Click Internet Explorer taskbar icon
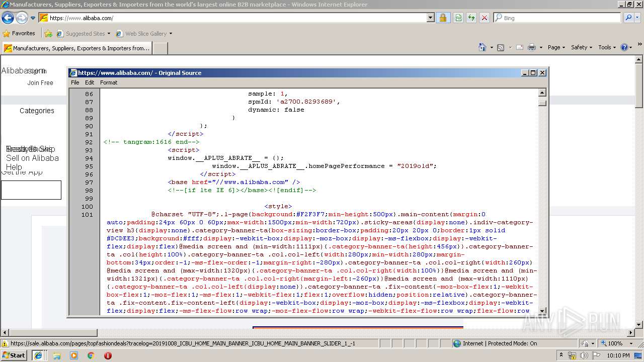644x362 pixels. 38,355
